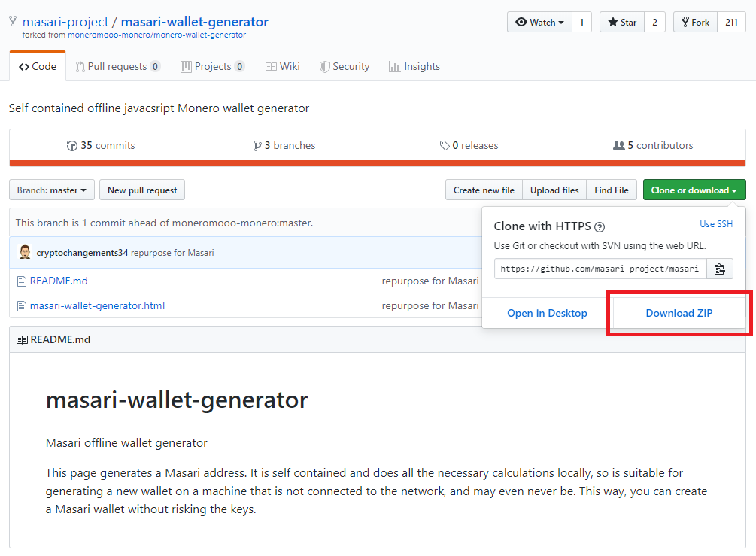The image size is (756, 556).
Task: Open latest commit message repurpose for Masari
Action: (172, 253)
